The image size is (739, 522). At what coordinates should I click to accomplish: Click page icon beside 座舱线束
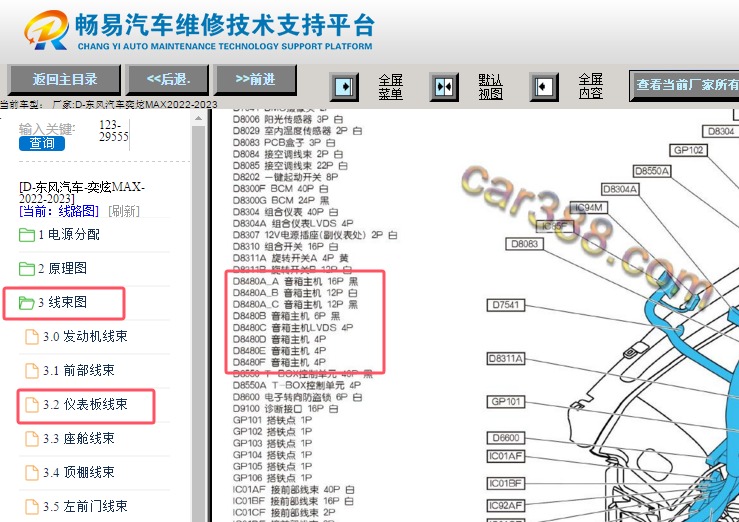click(32, 439)
